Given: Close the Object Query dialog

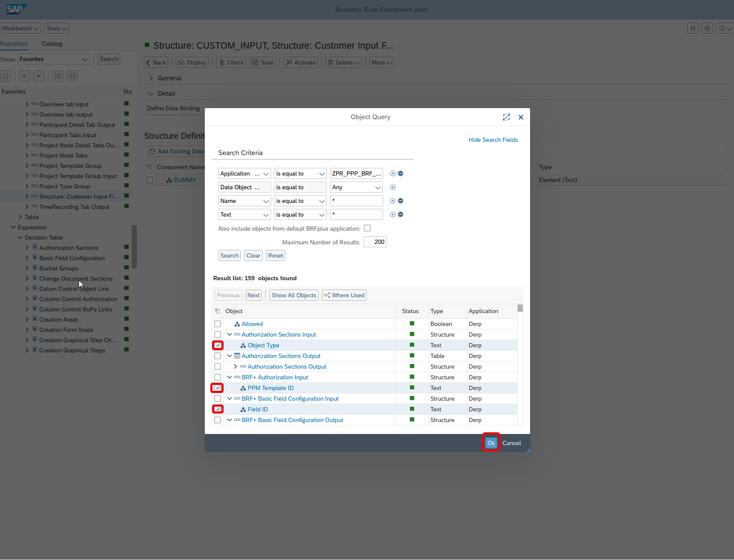Looking at the screenshot, I should (x=521, y=117).
